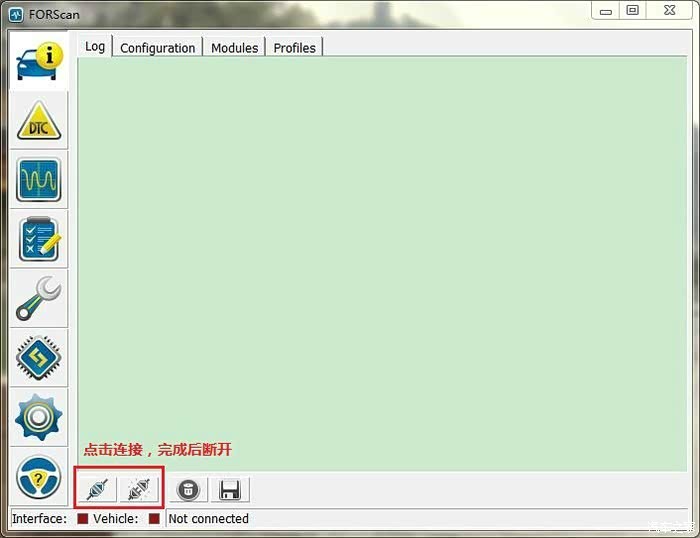Click the red Vehicle status indicator
The image size is (700, 538).
tap(154, 519)
